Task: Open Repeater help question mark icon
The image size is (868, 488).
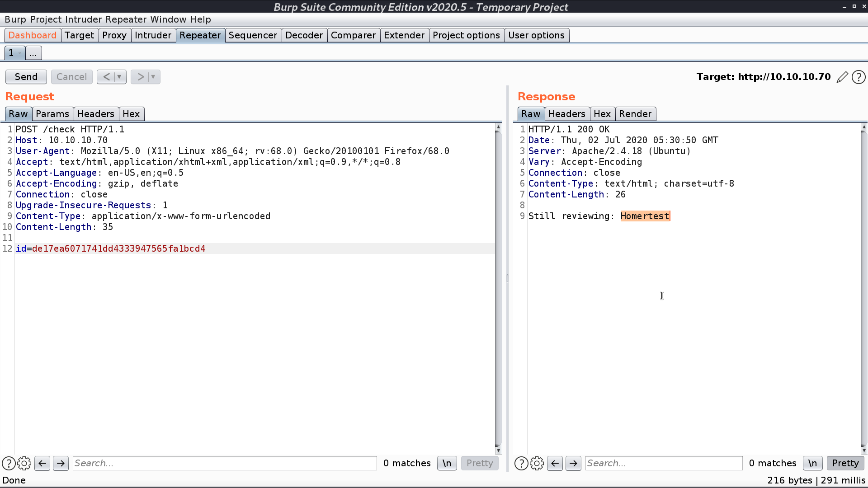Action: click(x=859, y=77)
